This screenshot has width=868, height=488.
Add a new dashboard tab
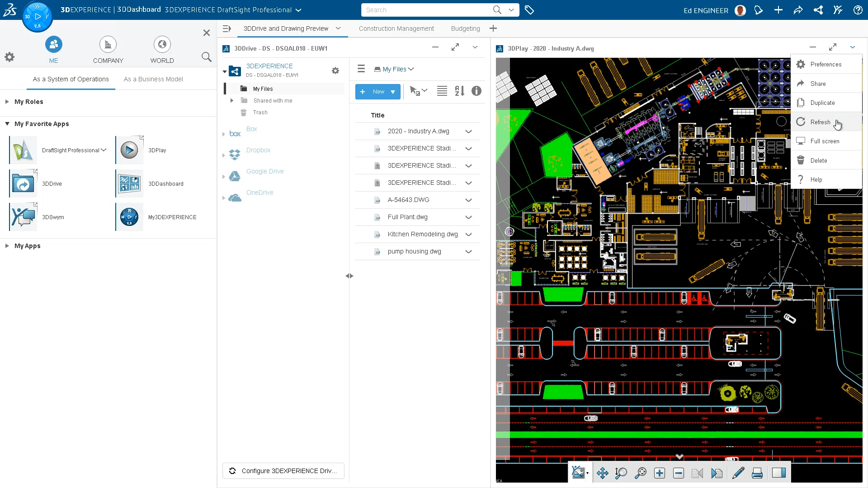click(x=493, y=28)
